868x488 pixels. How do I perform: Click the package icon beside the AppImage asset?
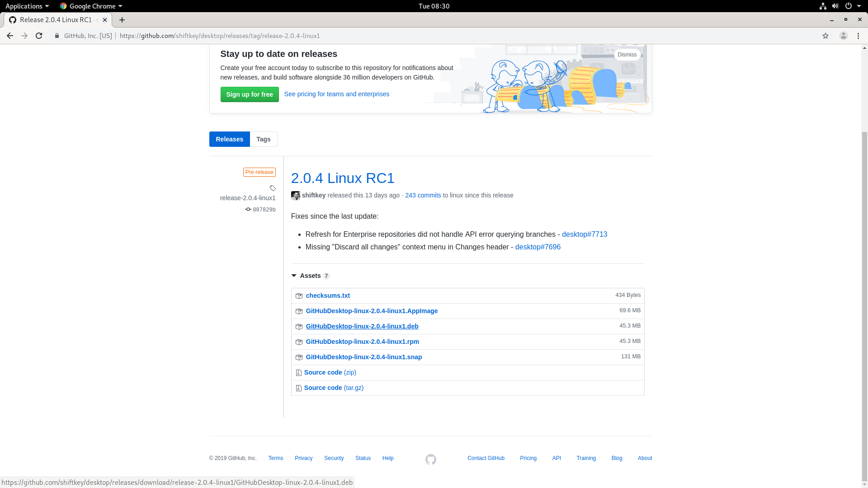click(x=299, y=311)
